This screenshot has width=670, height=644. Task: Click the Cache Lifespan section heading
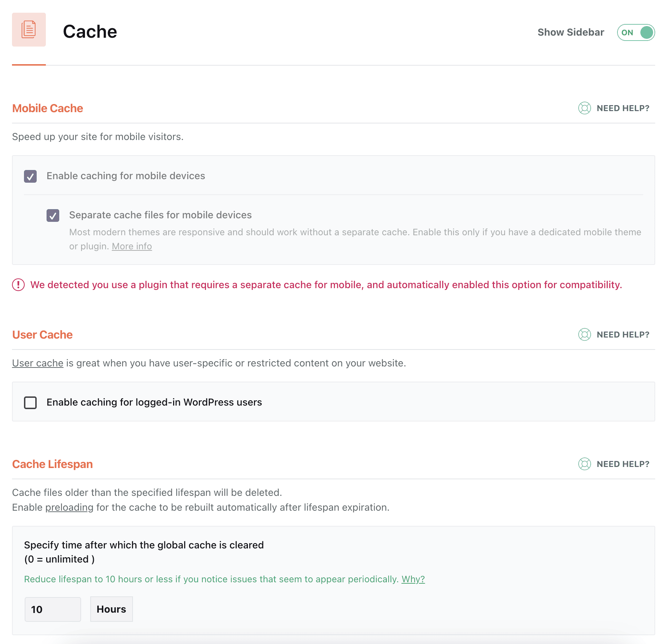point(53,464)
